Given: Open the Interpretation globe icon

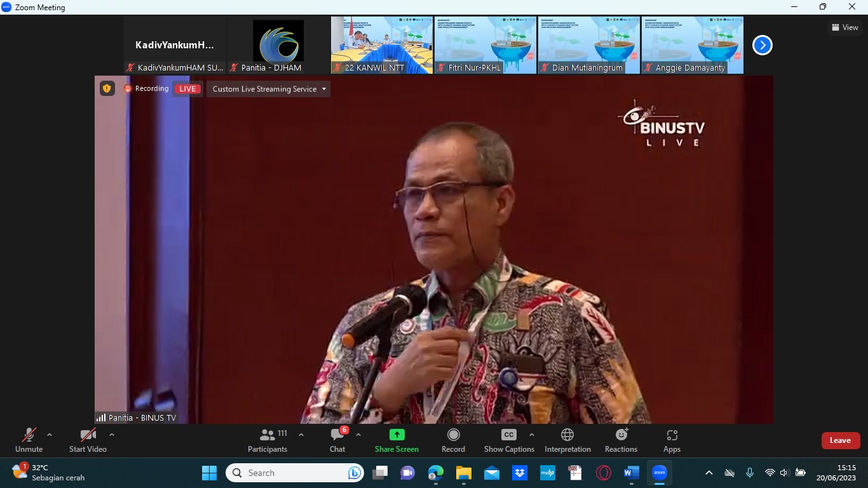Looking at the screenshot, I should click(x=567, y=435).
